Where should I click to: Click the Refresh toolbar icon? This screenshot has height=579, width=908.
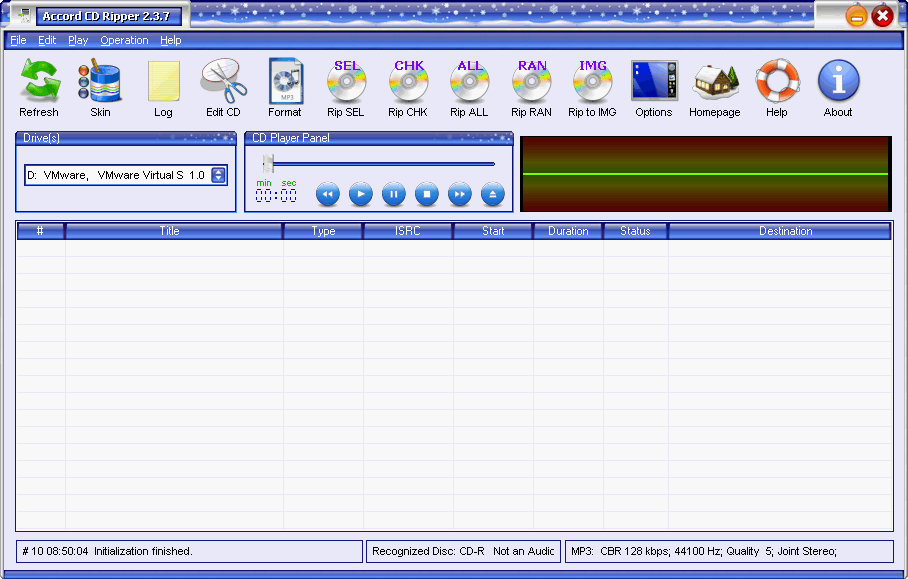39,82
